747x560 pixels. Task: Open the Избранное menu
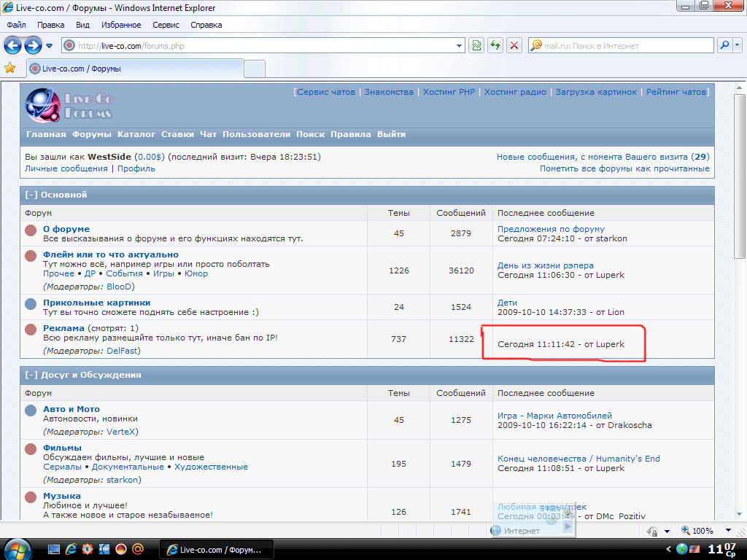121,25
